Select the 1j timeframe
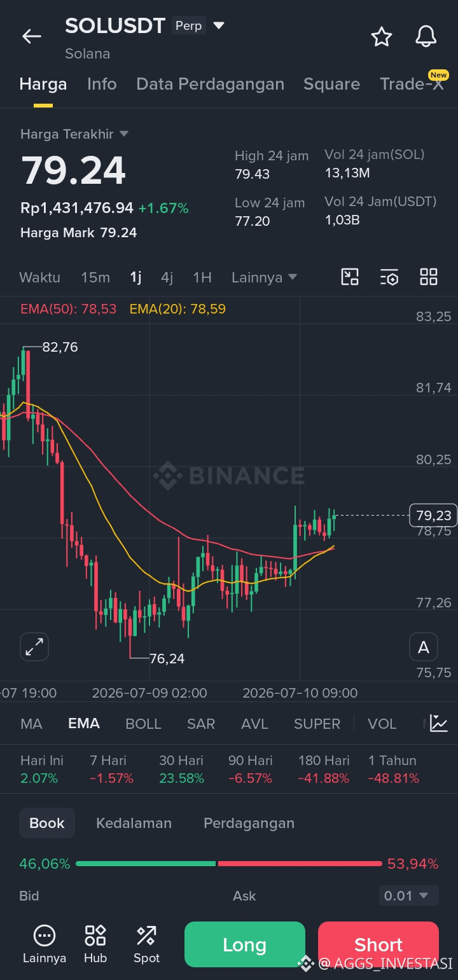Image resolution: width=458 pixels, height=980 pixels. (135, 277)
